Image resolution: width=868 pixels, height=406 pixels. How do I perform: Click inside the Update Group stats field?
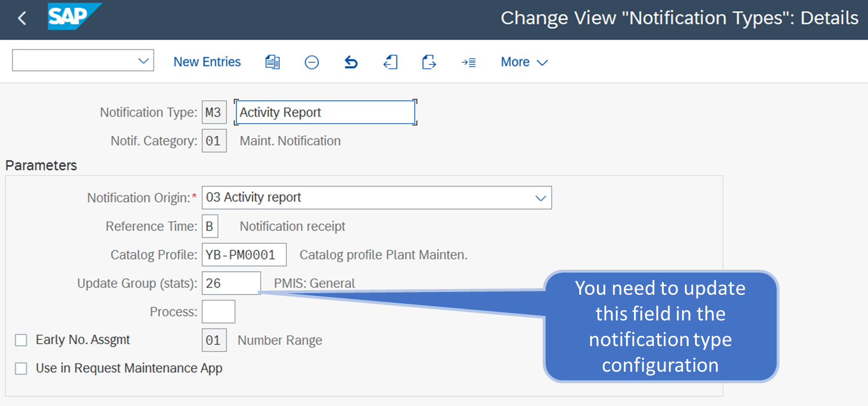pyautogui.click(x=231, y=283)
